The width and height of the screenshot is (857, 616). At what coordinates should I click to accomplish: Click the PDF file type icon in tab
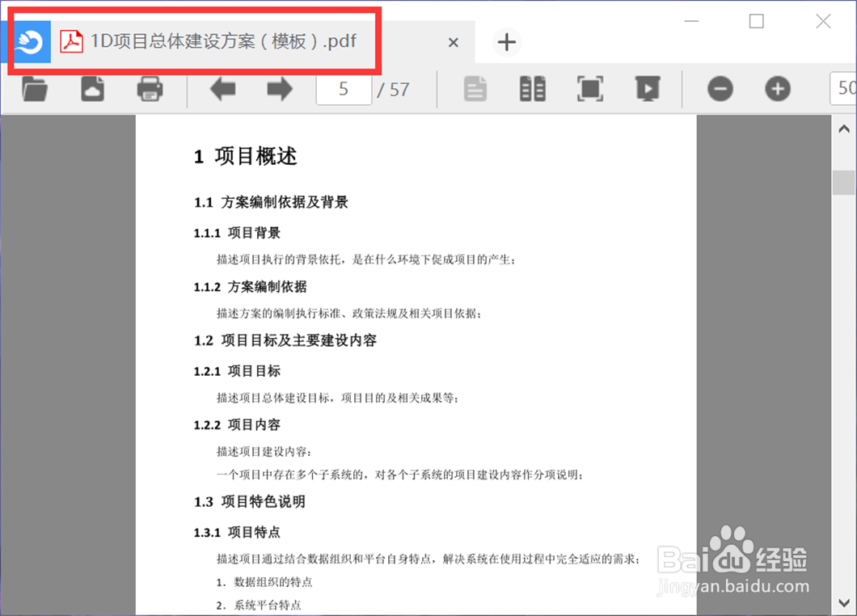pyautogui.click(x=71, y=41)
